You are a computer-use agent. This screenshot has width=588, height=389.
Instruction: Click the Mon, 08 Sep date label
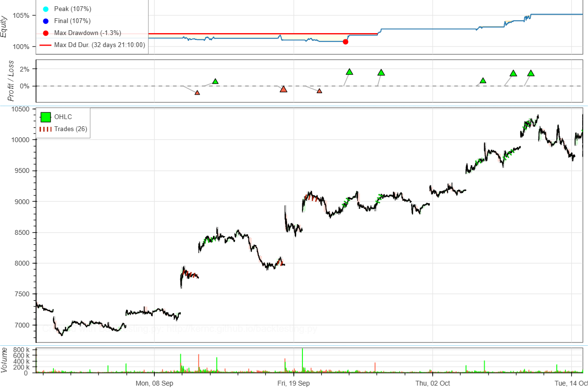click(154, 383)
